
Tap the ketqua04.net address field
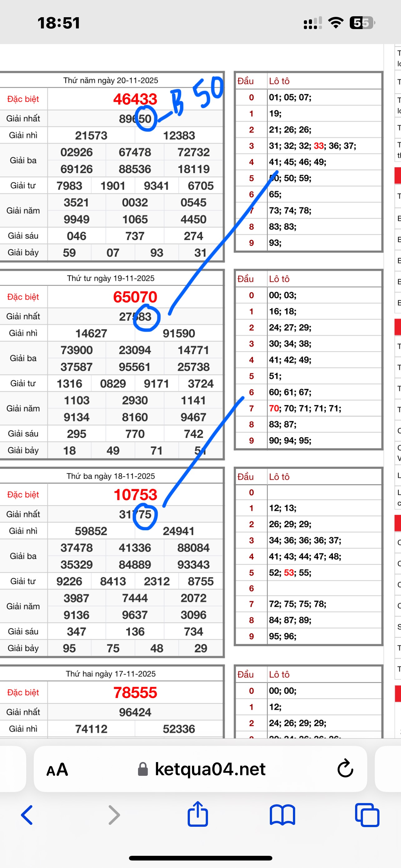tap(210, 769)
